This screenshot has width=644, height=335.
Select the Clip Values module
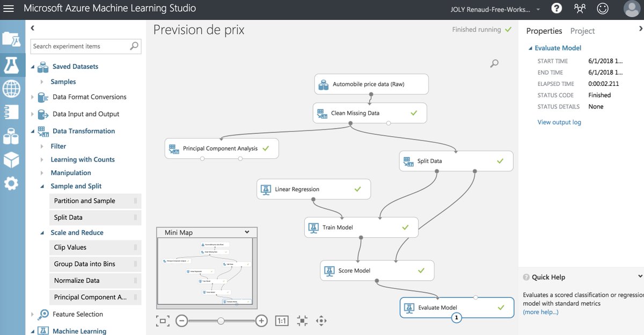[x=94, y=247]
